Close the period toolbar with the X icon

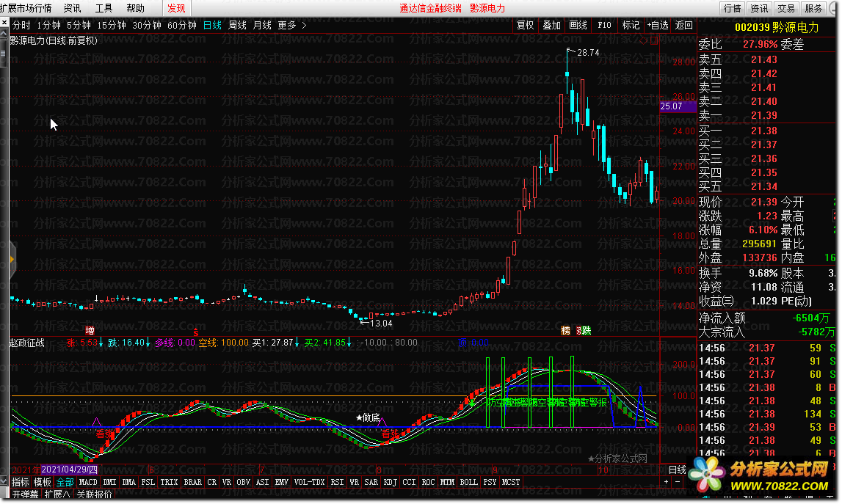click(x=4, y=23)
